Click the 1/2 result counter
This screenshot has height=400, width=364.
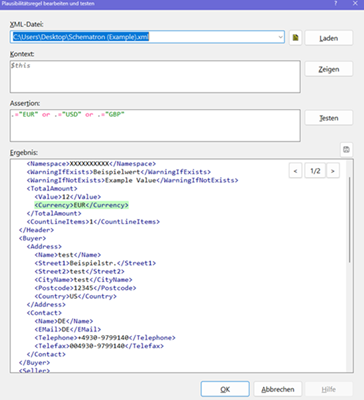(315, 171)
